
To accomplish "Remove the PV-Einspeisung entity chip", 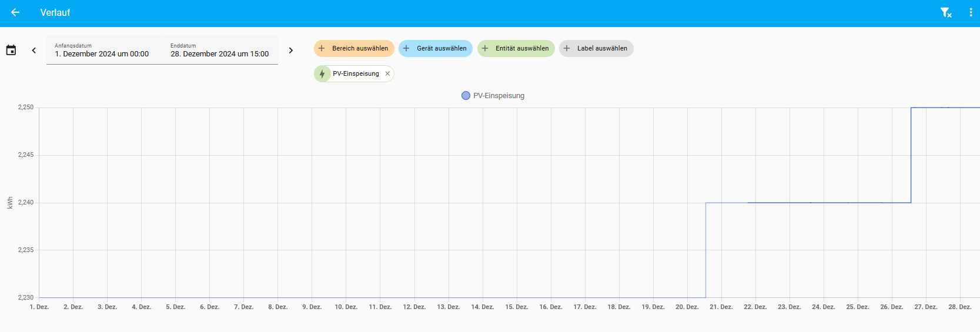I will click(x=387, y=74).
